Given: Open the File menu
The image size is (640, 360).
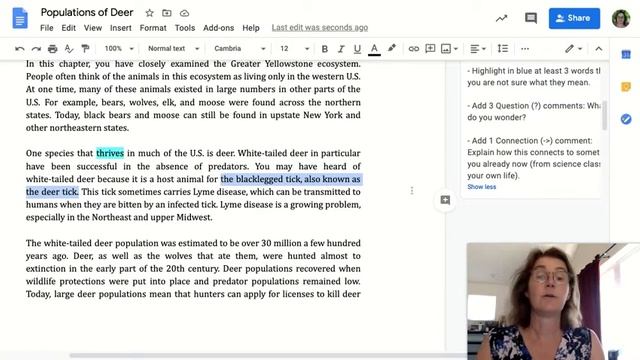Looking at the screenshot, I should (47, 28).
